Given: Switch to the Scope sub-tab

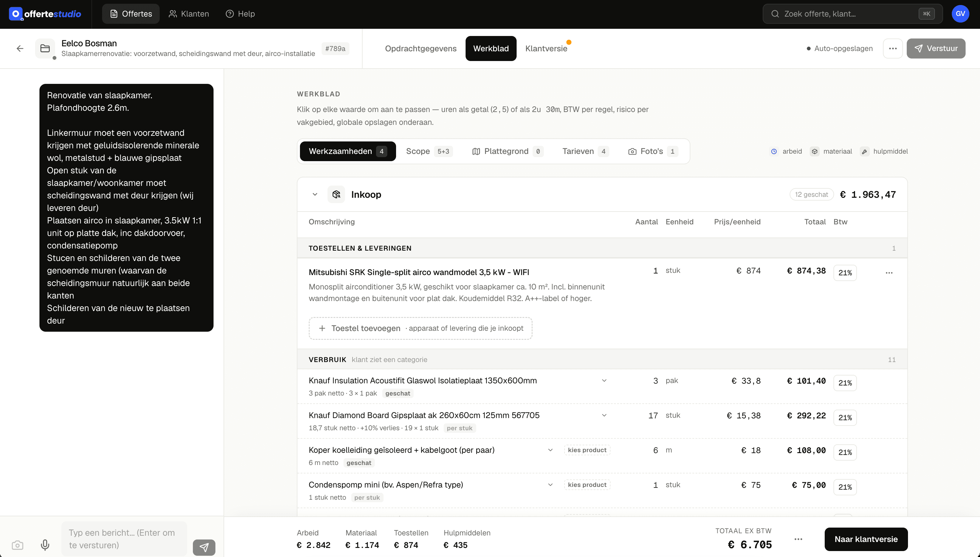Looking at the screenshot, I should [x=429, y=151].
